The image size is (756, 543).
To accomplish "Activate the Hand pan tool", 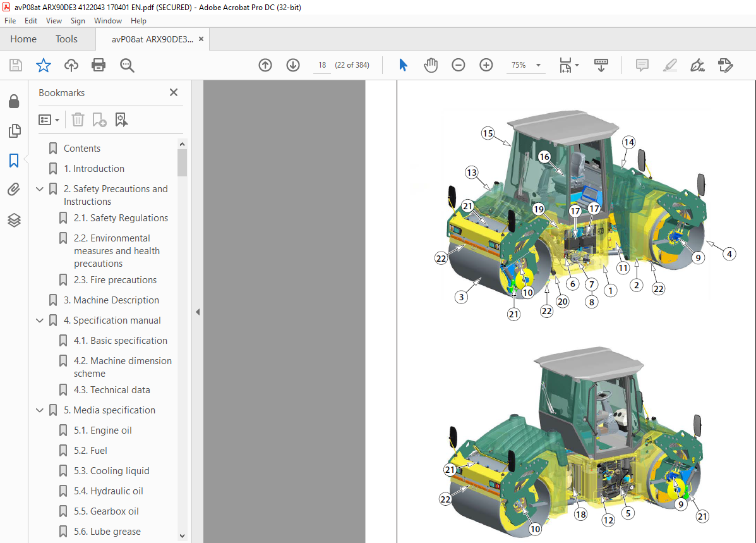I will 431,65.
